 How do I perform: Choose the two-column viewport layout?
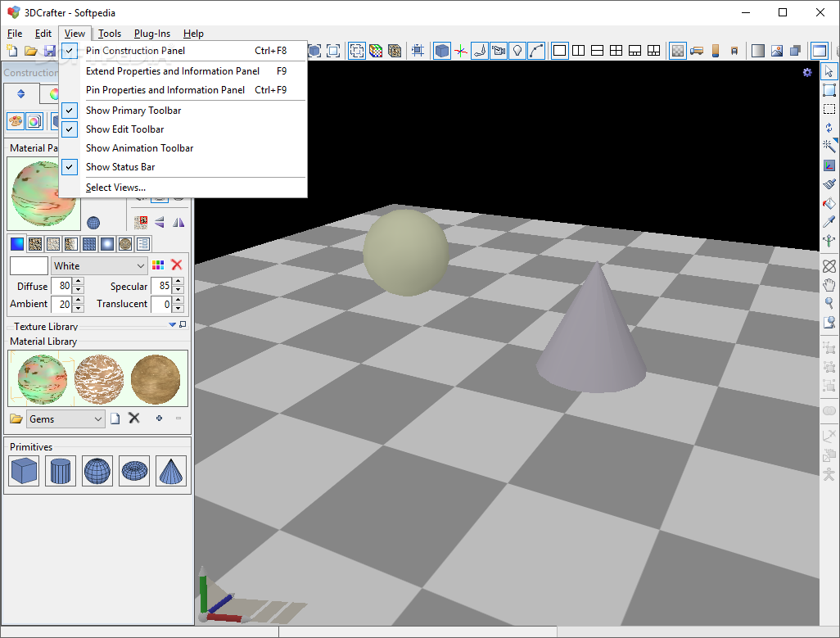click(578, 51)
